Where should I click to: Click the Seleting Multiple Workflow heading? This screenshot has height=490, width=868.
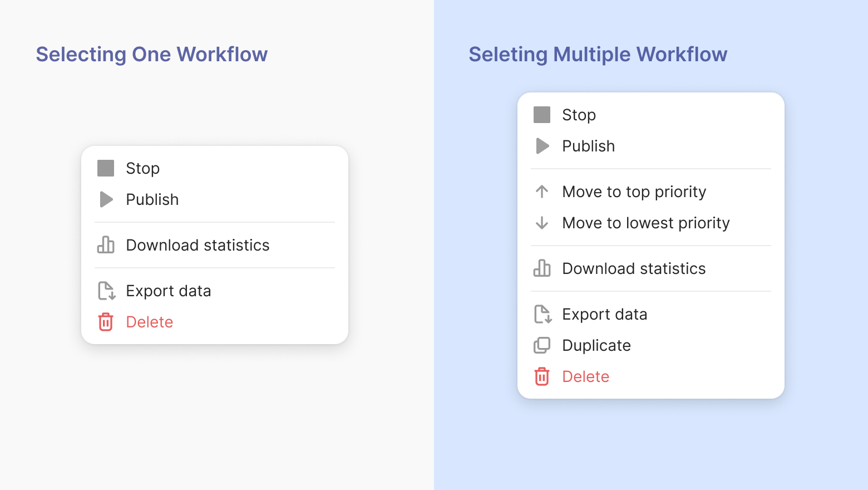(598, 55)
